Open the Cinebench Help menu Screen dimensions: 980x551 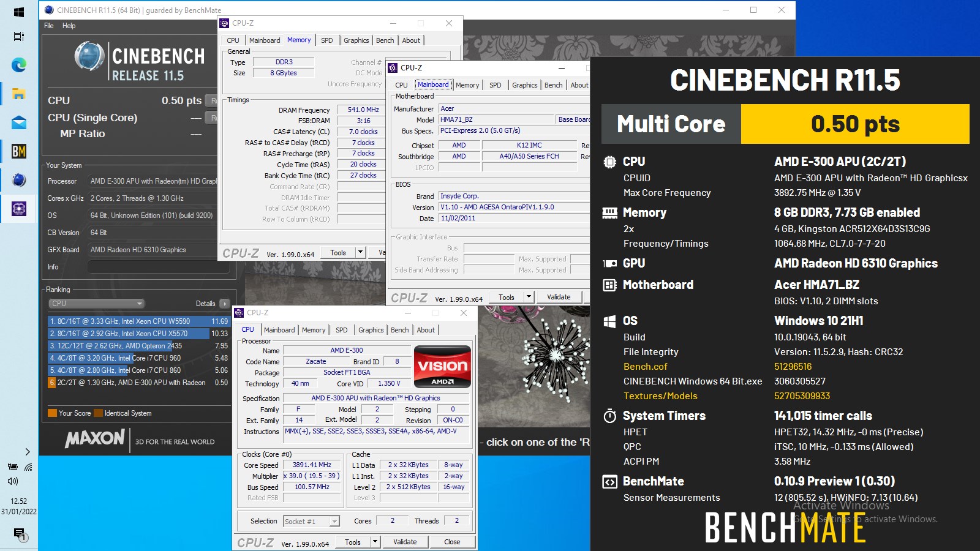point(69,26)
